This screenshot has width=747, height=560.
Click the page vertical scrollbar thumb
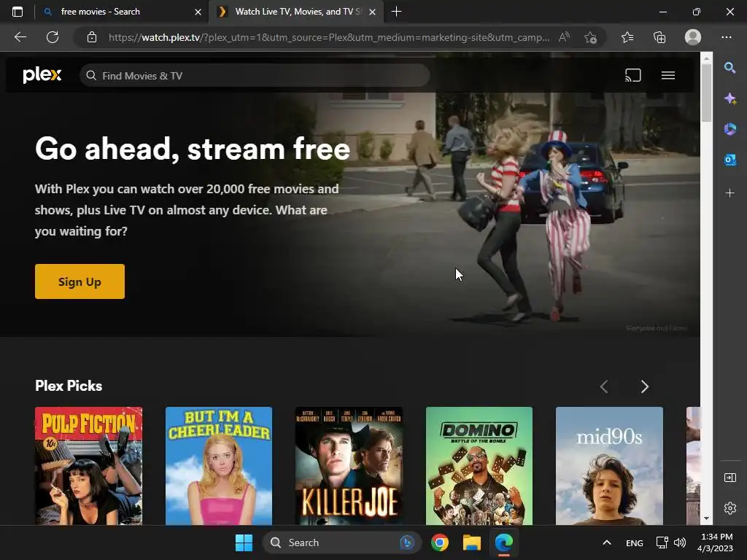click(x=706, y=93)
